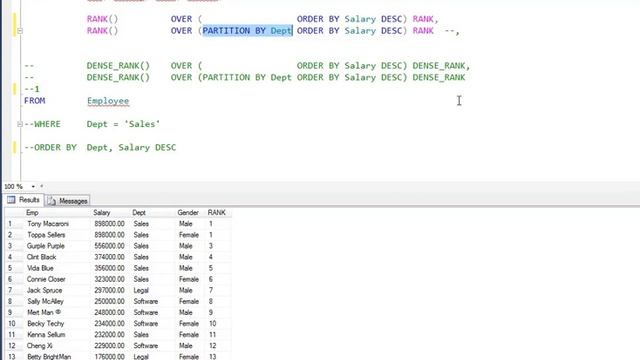Click the first commented DENSE_RANK() function text
Viewport: 640px width, 360px height.
(x=118, y=66)
